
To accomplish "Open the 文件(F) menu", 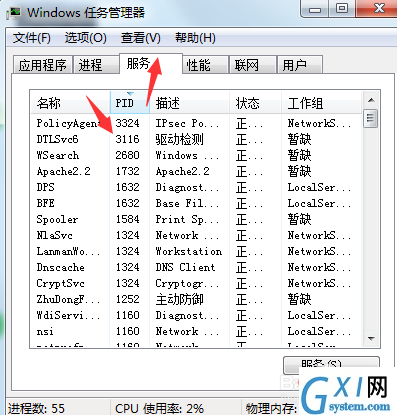I will pos(32,38).
